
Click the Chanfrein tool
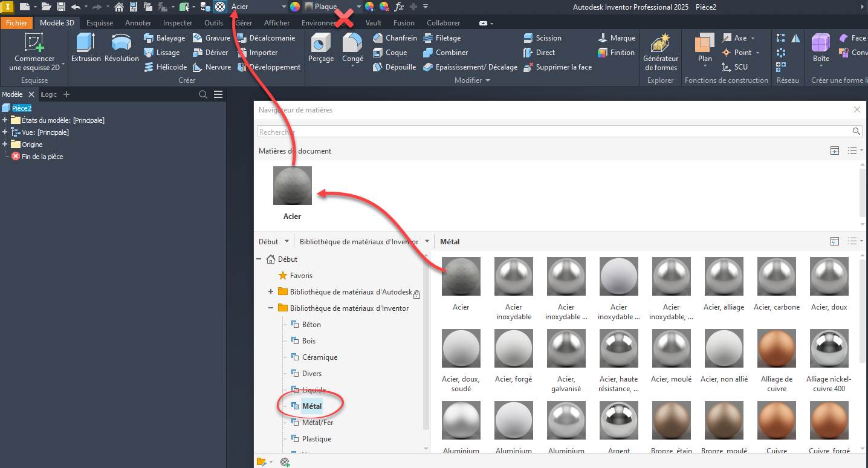pos(394,38)
